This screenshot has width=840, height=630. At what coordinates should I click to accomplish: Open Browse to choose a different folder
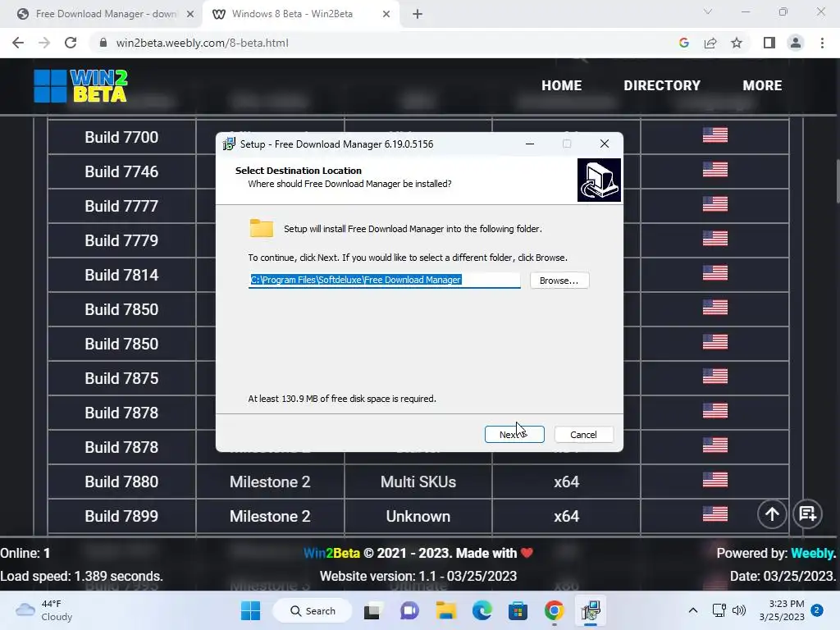tap(559, 281)
